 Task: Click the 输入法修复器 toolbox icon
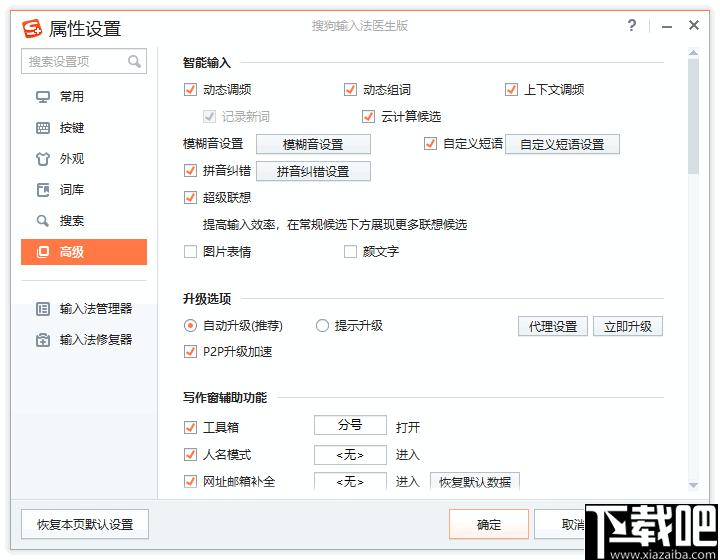point(43,340)
